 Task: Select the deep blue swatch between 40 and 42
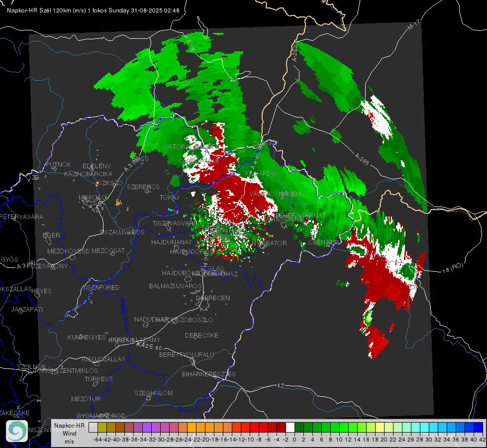[x=479, y=427]
